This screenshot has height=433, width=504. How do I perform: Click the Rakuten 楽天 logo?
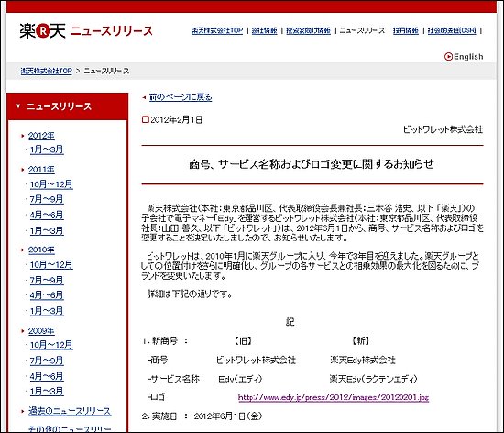pos(43,31)
